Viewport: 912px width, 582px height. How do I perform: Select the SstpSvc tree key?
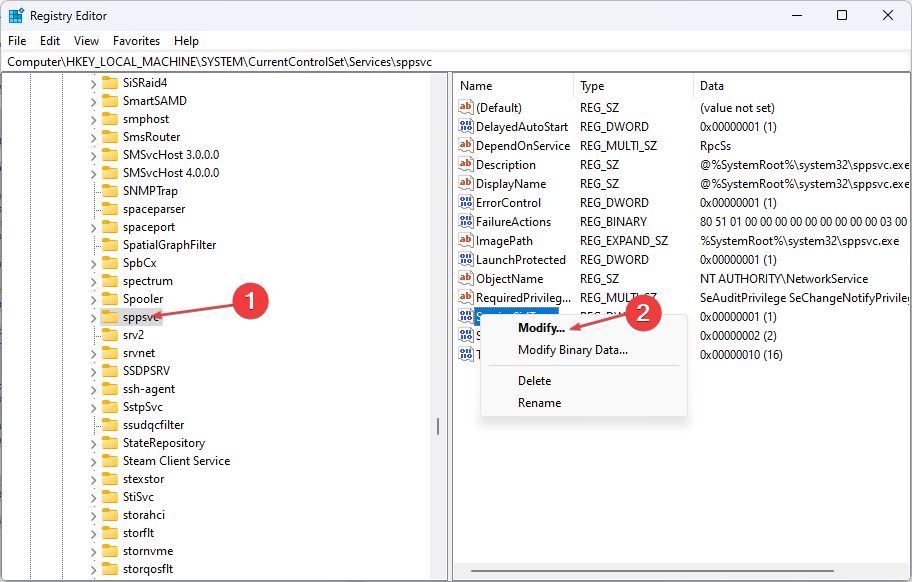[142, 407]
